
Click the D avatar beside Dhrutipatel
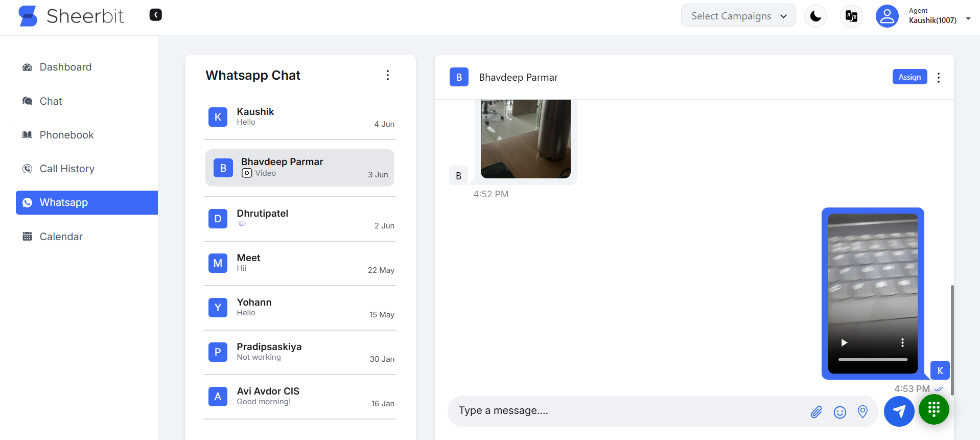218,219
